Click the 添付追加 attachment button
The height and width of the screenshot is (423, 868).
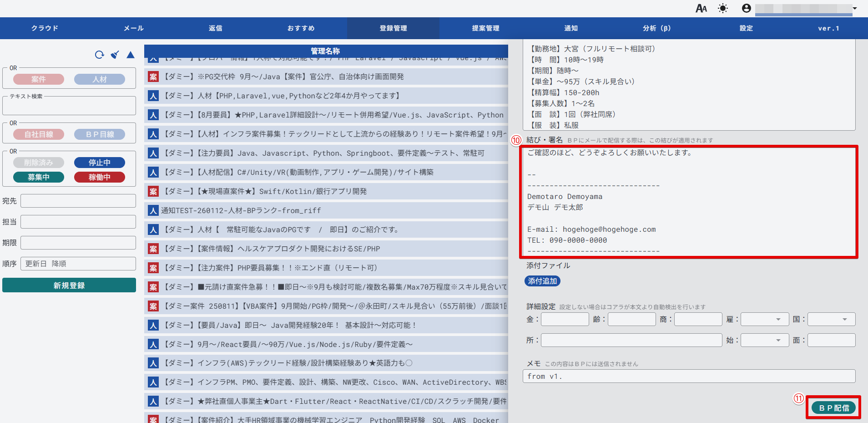(x=542, y=281)
